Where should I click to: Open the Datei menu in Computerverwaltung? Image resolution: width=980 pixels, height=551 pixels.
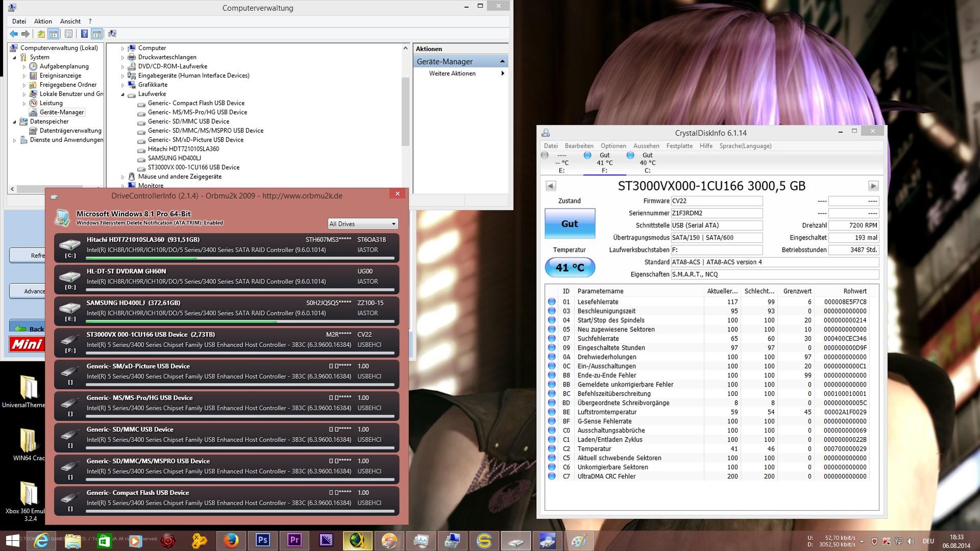(x=19, y=21)
